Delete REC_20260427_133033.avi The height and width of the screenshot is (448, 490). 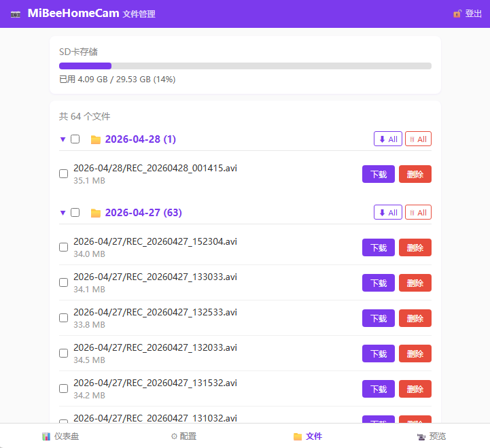(x=415, y=283)
